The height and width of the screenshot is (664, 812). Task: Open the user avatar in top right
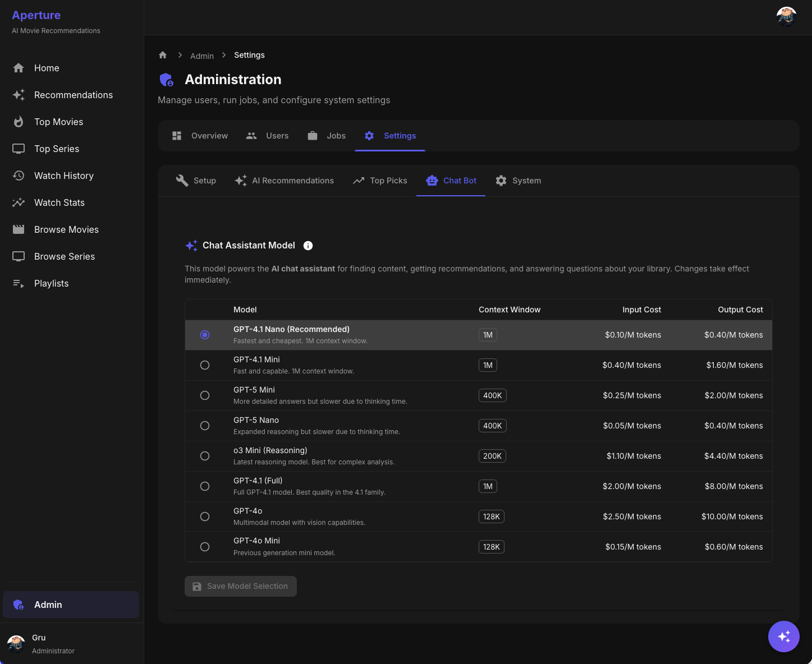click(x=786, y=17)
